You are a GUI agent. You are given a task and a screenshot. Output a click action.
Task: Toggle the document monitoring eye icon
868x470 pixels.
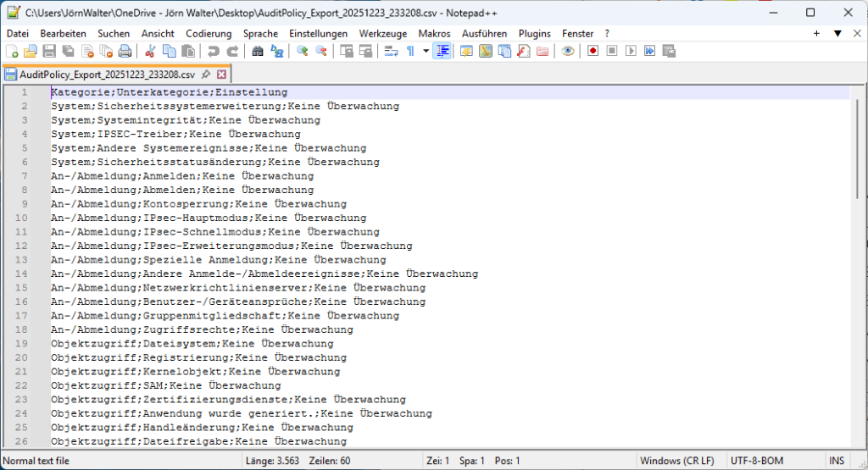click(568, 52)
